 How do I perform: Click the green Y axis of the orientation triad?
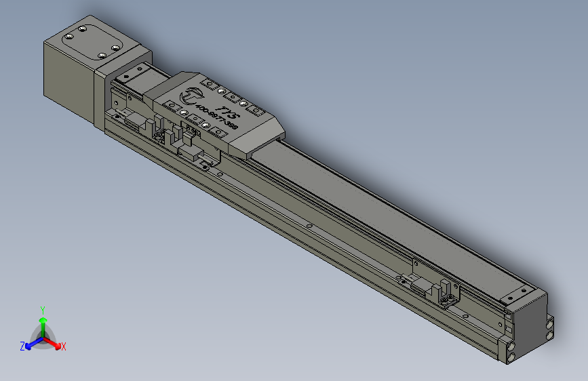tap(43, 327)
